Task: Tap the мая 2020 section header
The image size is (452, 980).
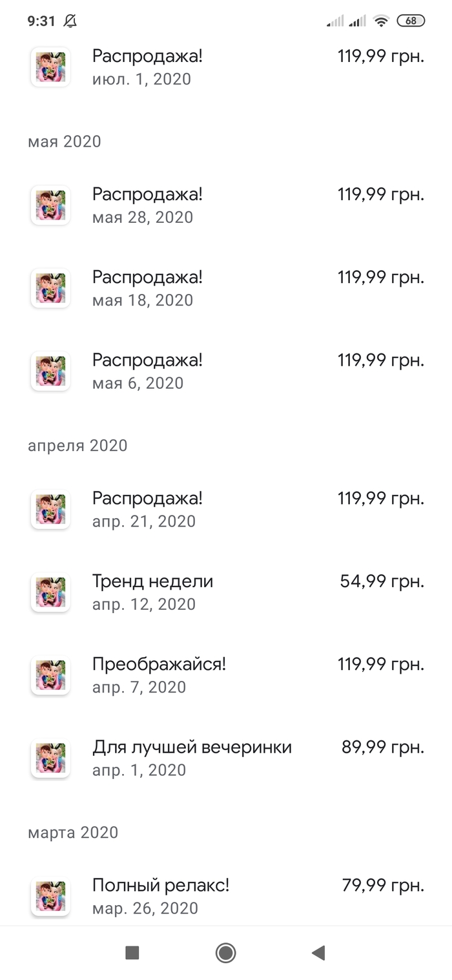Action: pyautogui.click(x=65, y=141)
